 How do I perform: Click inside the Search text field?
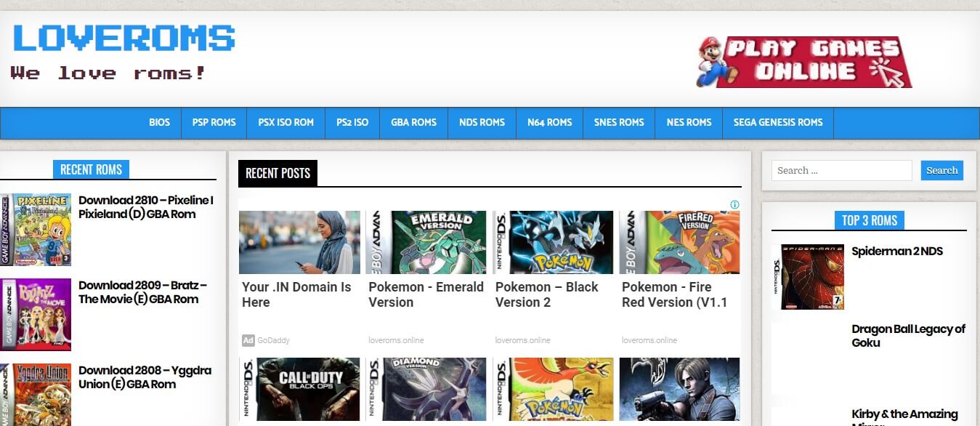coord(841,170)
